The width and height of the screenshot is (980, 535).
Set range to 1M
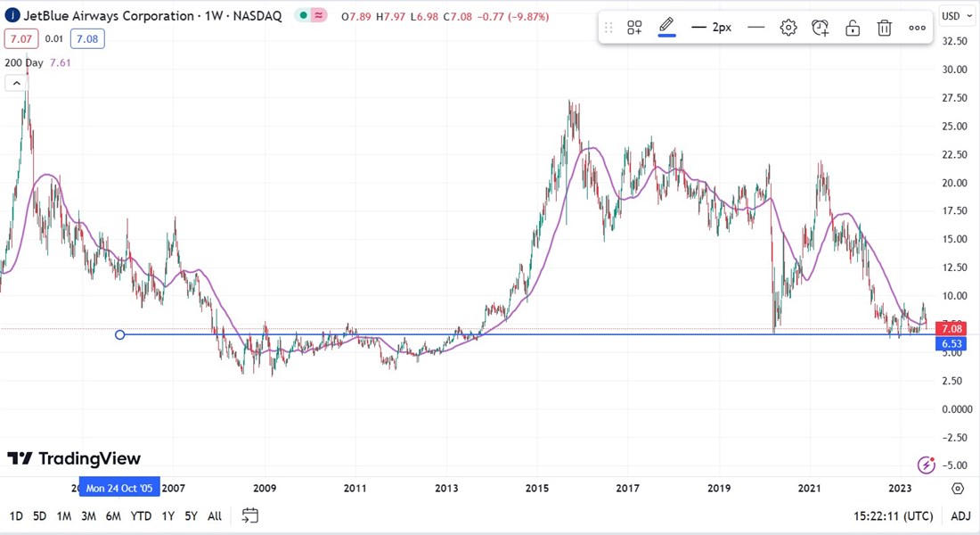pos(64,516)
